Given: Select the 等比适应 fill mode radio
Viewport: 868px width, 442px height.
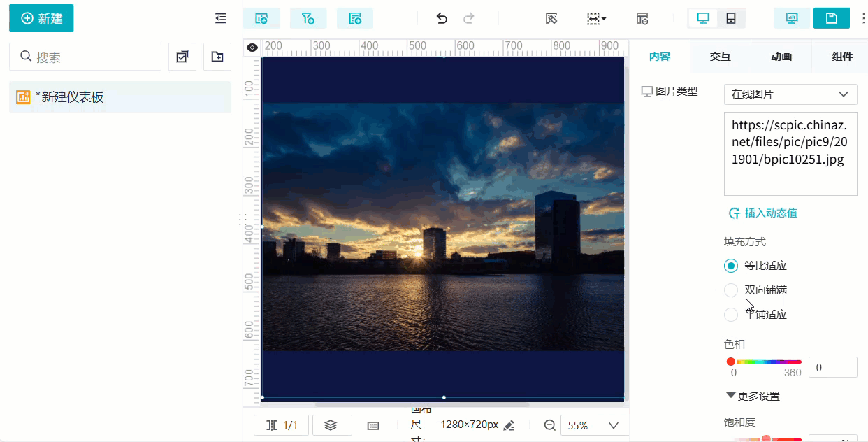Looking at the screenshot, I should tap(731, 266).
